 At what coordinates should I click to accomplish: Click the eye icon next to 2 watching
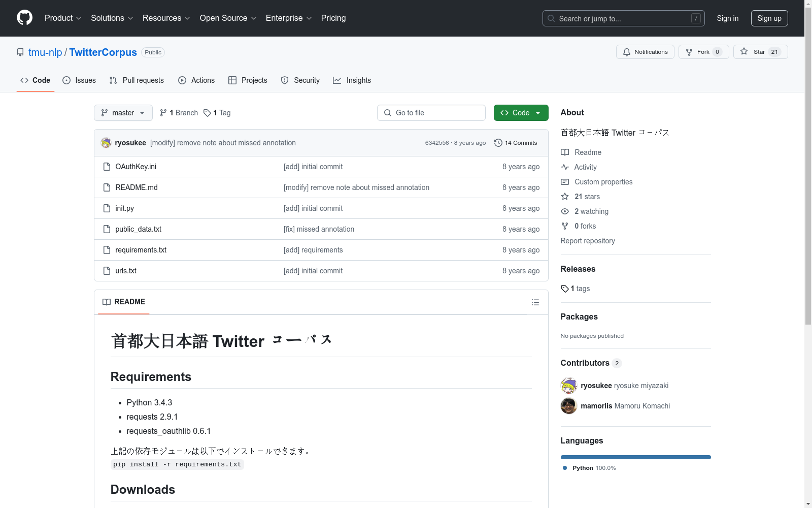(565, 211)
